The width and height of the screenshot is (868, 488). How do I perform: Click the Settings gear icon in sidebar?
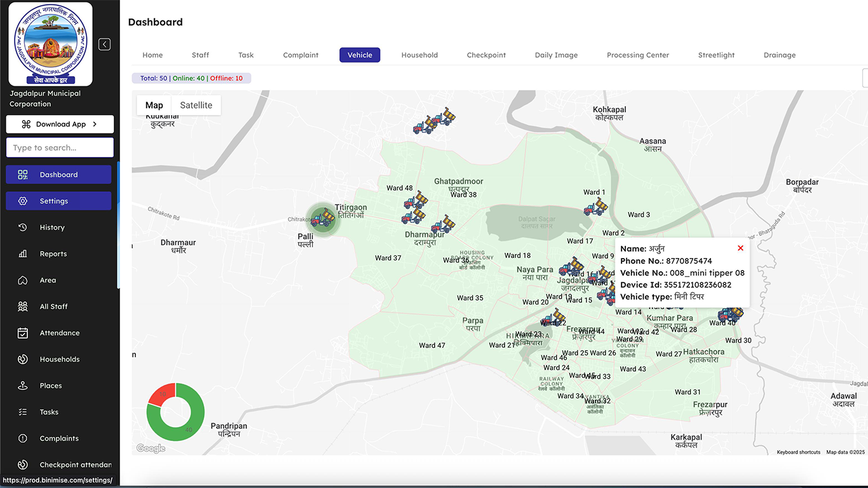23,201
